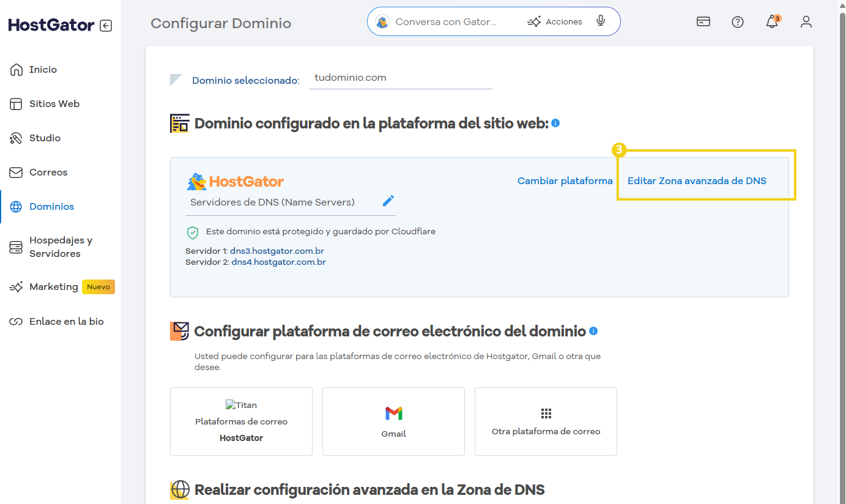Open the billing card icon
Viewport: 846px width, 504px height.
(703, 22)
